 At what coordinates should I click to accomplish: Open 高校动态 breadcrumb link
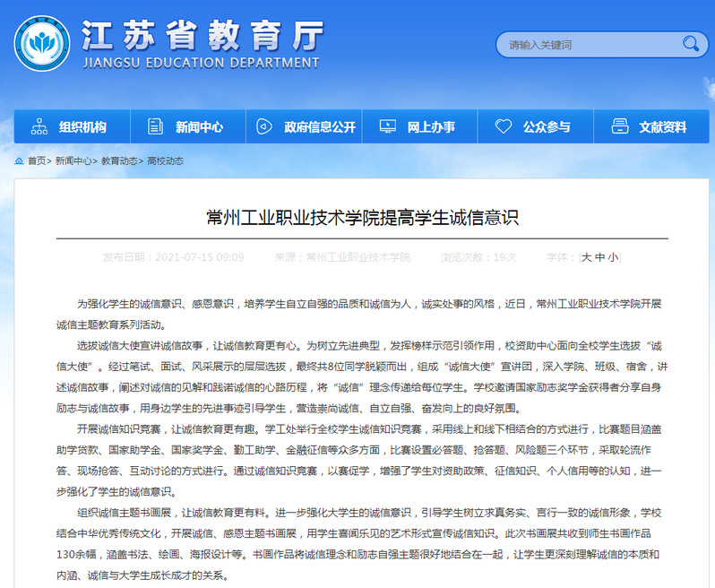[x=165, y=161]
